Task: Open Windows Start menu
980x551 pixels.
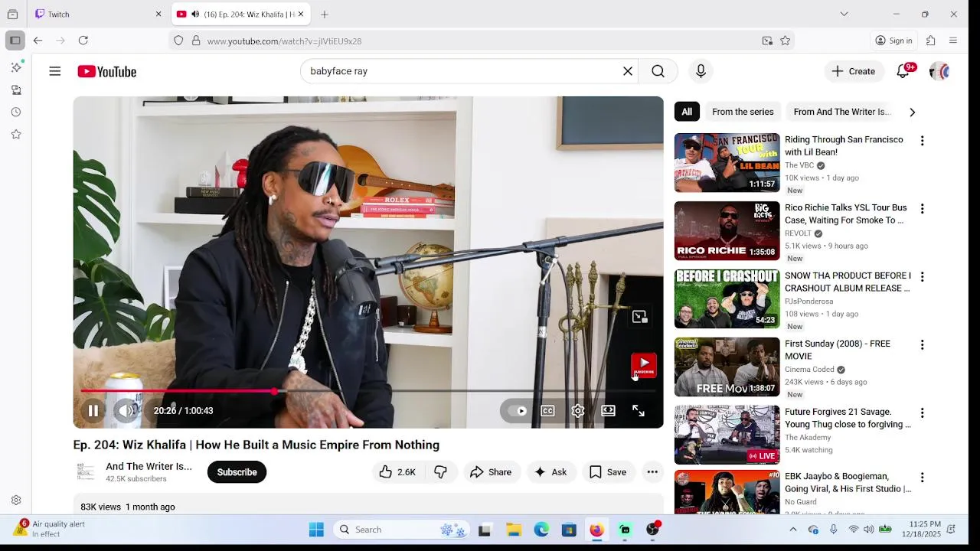Action: point(316,530)
